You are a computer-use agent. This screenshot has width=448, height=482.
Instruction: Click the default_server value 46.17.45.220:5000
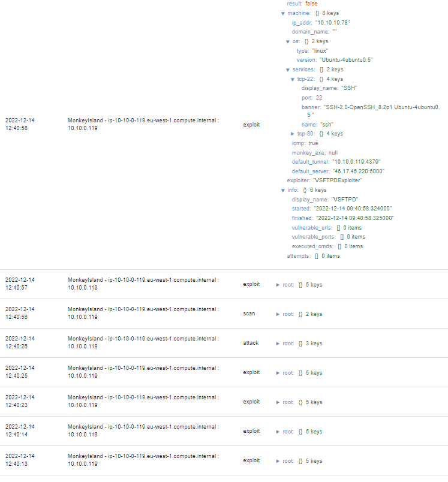pos(358,171)
